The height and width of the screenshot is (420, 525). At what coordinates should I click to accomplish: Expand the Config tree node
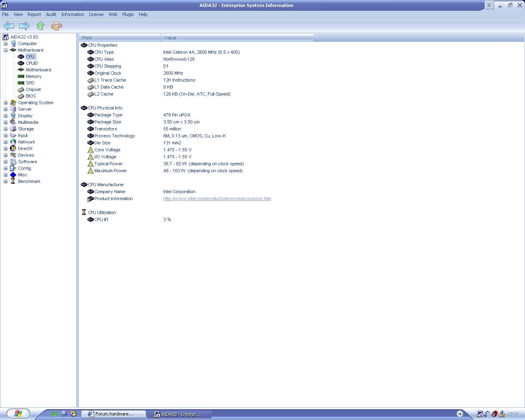click(x=5, y=168)
